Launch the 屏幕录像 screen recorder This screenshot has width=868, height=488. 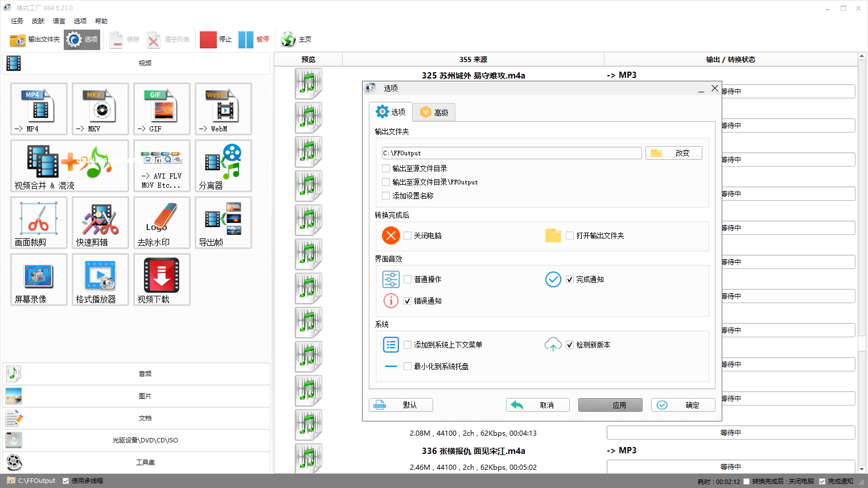(39, 280)
